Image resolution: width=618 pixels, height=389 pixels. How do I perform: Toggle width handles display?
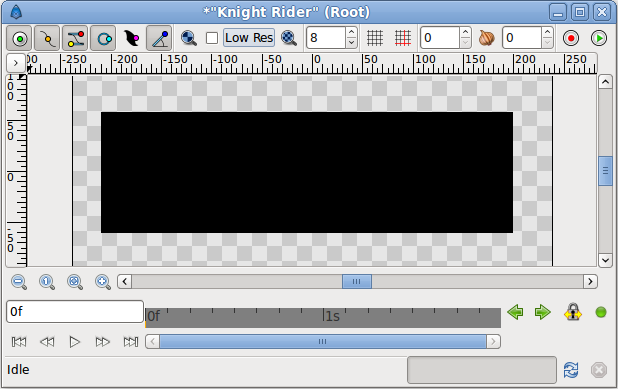tap(131, 38)
